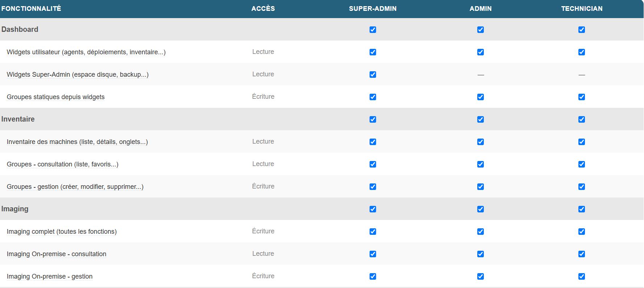Toggle Groupes statiques Technician checkbox
This screenshot has width=644, height=288.
click(582, 97)
